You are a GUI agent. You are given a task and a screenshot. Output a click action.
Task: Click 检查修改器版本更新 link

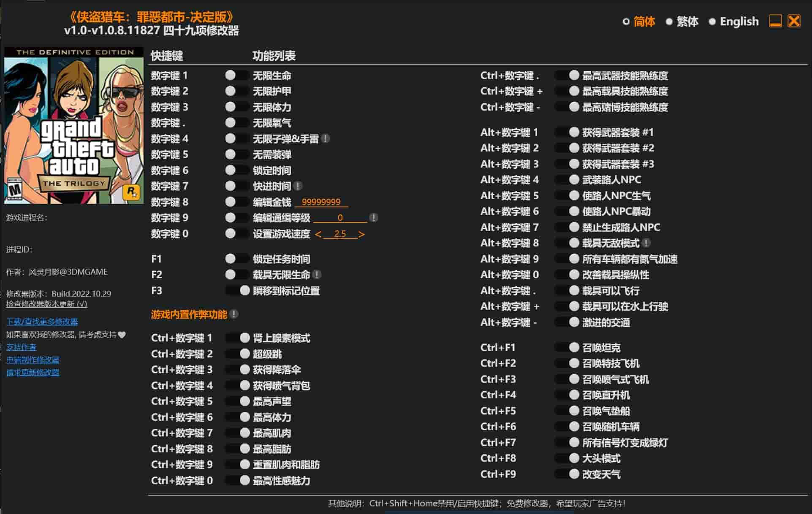click(x=46, y=304)
